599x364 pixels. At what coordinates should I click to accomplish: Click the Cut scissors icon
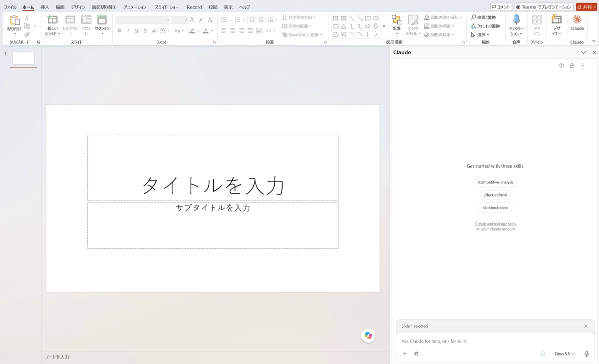coord(27,17)
